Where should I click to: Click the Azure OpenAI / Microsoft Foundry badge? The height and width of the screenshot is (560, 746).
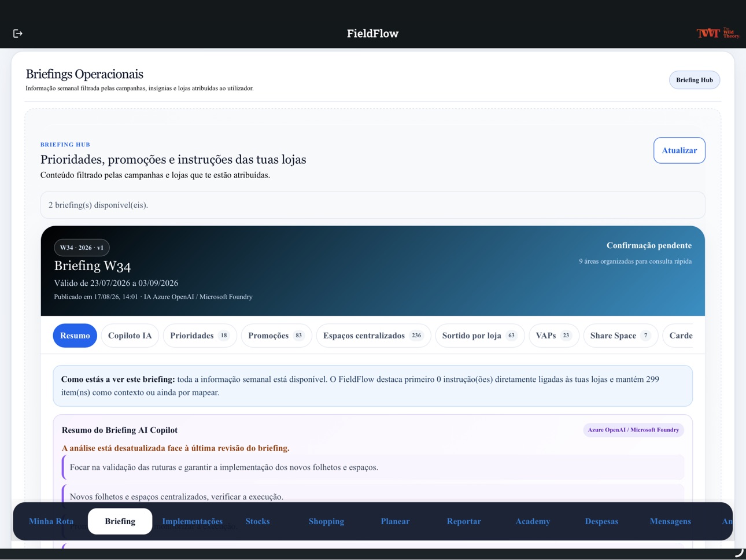click(x=633, y=430)
